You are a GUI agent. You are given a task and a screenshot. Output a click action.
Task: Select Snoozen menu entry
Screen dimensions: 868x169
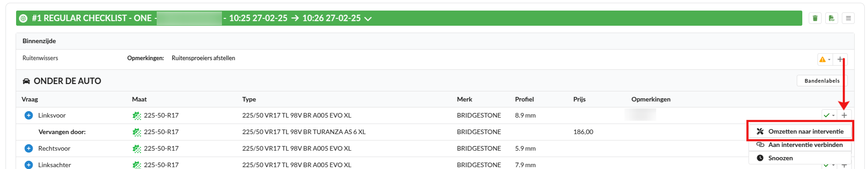click(800, 158)
